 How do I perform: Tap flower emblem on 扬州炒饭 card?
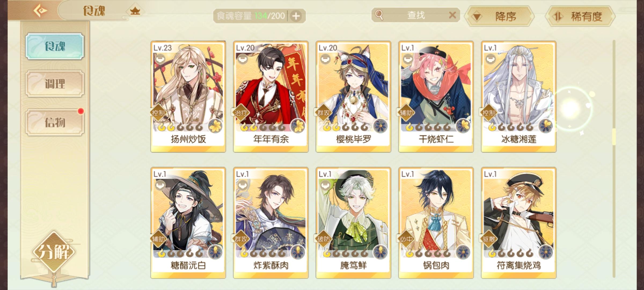[x=215, y=125]
